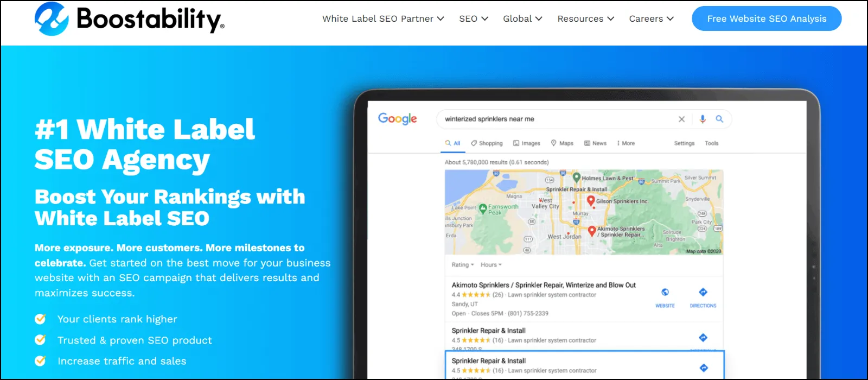This screenshot has height=380, width=868.
Task: Click the highlighted Sprinkler Repair & Install title
Action: tap(488, 361)
